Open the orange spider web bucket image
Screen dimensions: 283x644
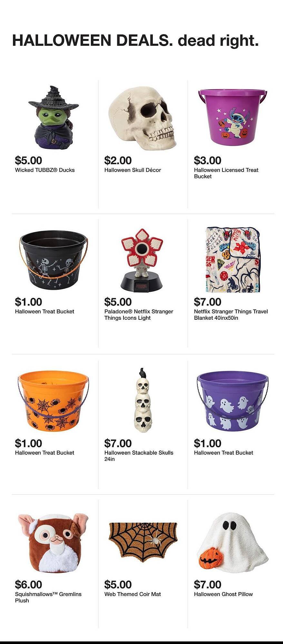click(x=54, y=401)
